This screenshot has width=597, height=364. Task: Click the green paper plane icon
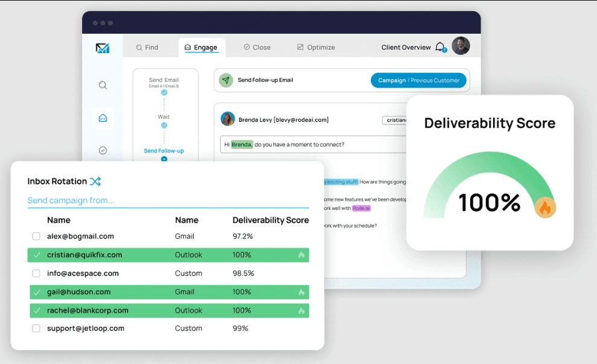point(226,80)
